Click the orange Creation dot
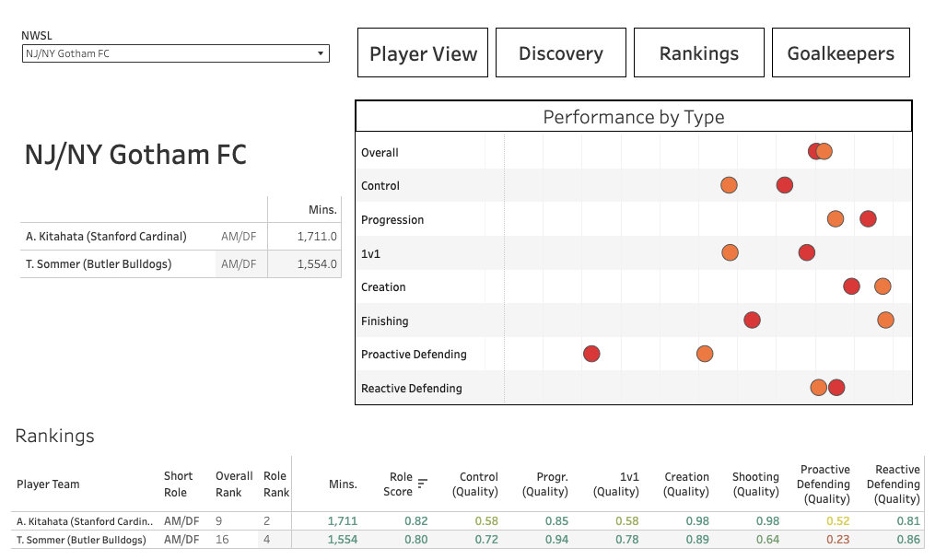 click(x=883, y=286)
